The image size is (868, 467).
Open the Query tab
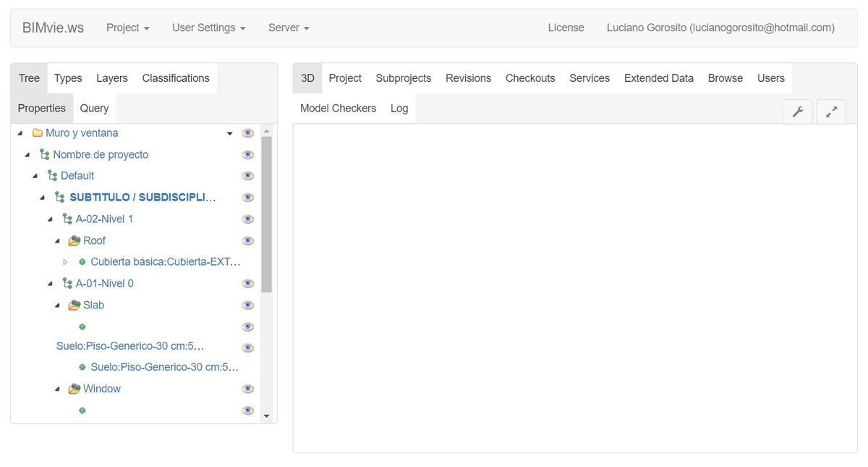point(95,108)
